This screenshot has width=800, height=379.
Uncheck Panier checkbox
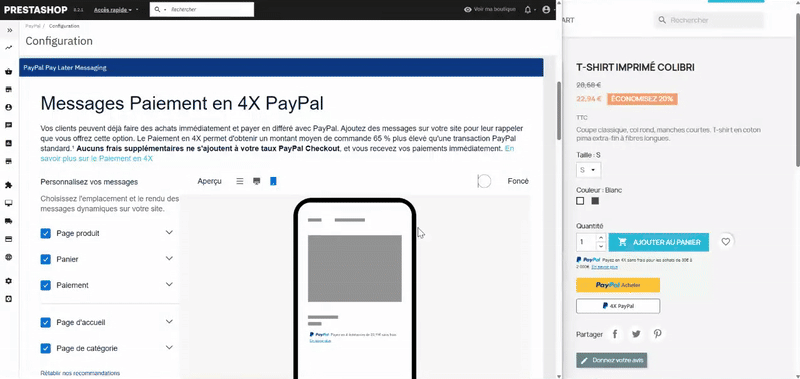click(x=45, y=259)
